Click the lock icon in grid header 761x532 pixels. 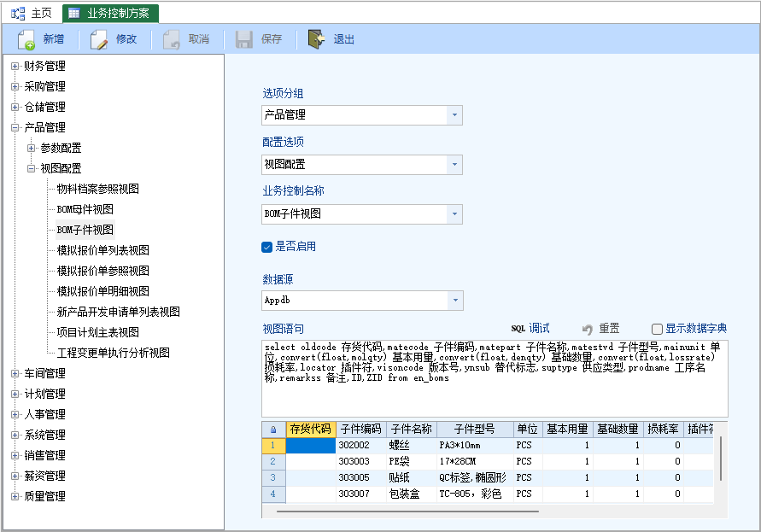(x=273, y=430)
